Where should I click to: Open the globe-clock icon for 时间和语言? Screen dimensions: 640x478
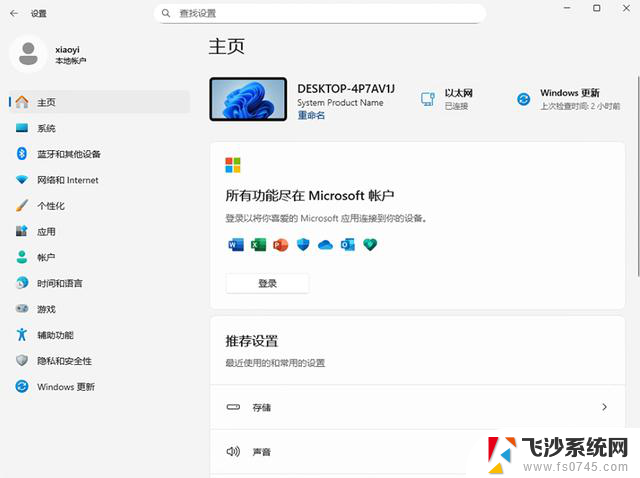(x=22, y=283)
